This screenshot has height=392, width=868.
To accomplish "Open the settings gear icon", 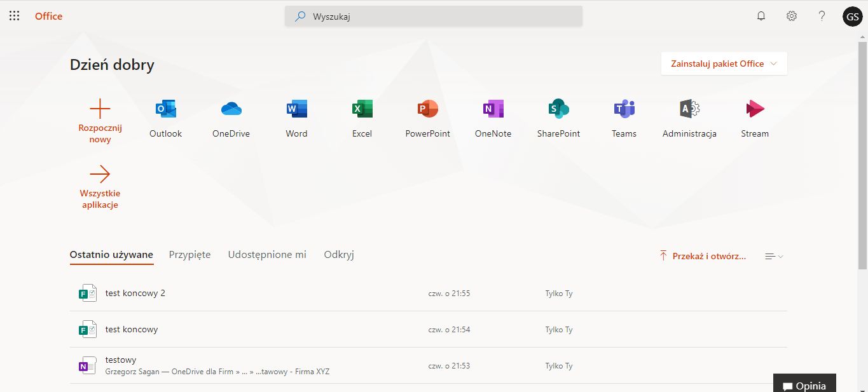I will tap(792, 16).
